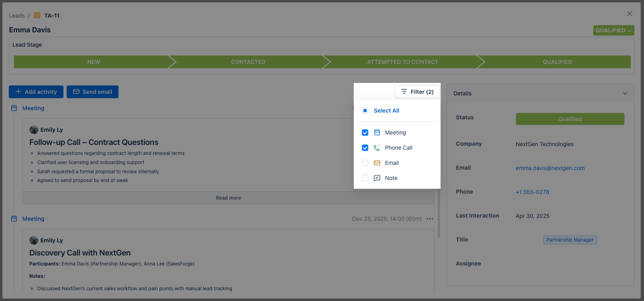Select the CONTACTED lead stage
Image resolution: width=644 pixels, height=301 pixels.
[248, 62]
